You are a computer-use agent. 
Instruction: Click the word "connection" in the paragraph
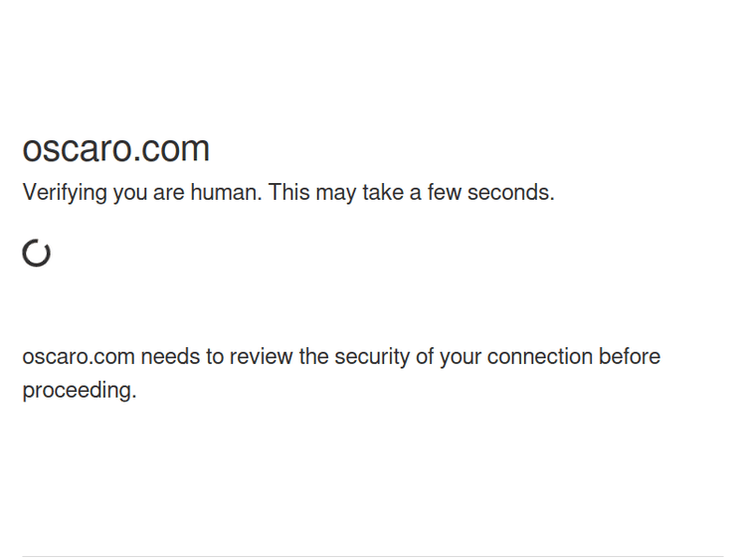pos(539,357)
